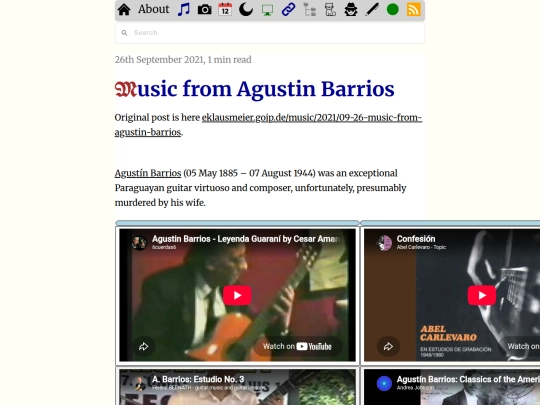Click the green circle icon
This screenshot has height=405, width=540.
tap(393, 10)
